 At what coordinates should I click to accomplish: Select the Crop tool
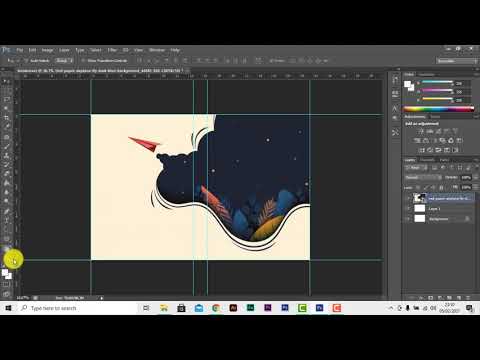6,118
